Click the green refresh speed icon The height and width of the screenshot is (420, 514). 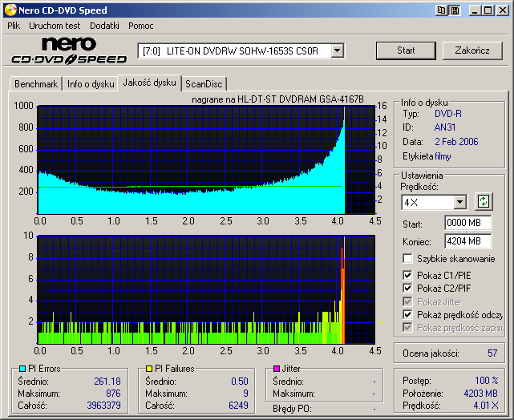click(484, 201)
